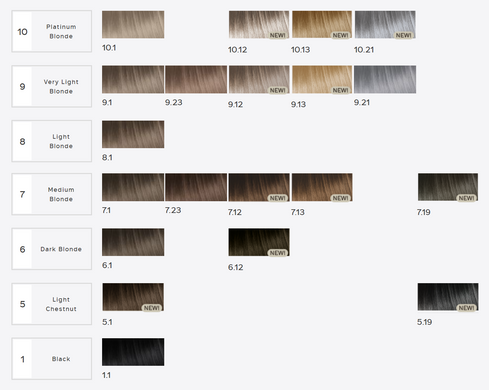The width and height of the screenshot is (489, 390).
Task: Click the NEW! badge on swatch 5.1
Action: [152, 308]
